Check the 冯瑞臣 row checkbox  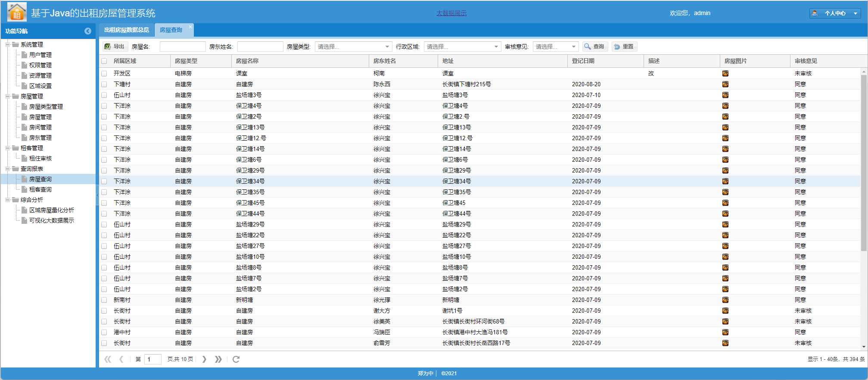104,333
